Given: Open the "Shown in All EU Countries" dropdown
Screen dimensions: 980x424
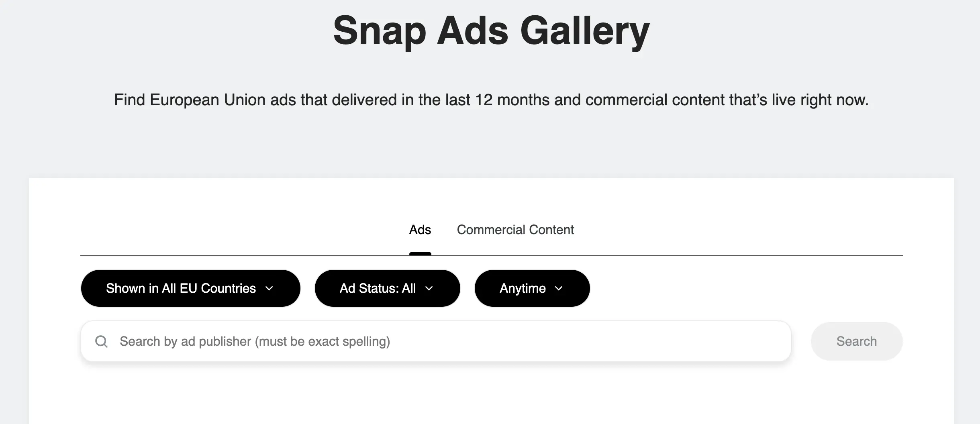Looking at the screenshot, I should (x=190, y=288).
